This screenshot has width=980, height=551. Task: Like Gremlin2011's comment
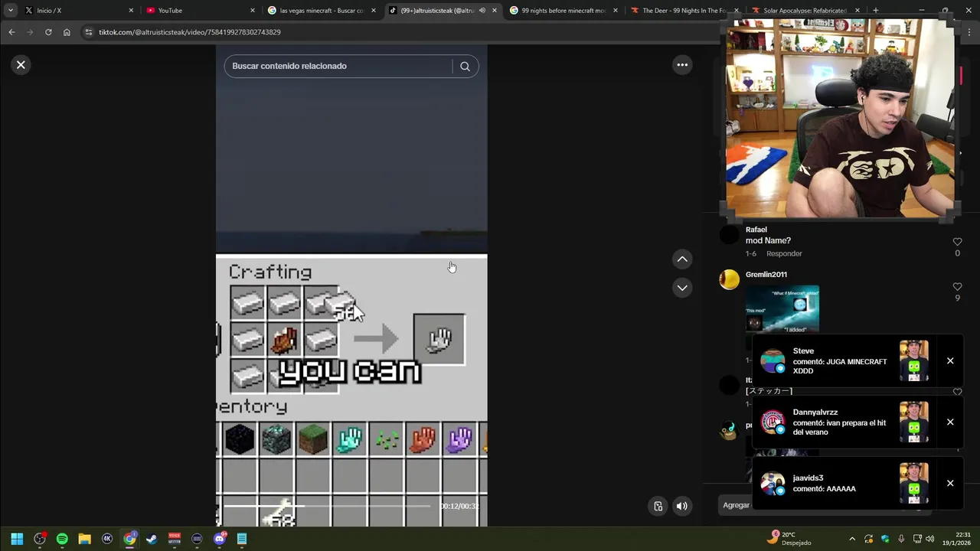957,287
